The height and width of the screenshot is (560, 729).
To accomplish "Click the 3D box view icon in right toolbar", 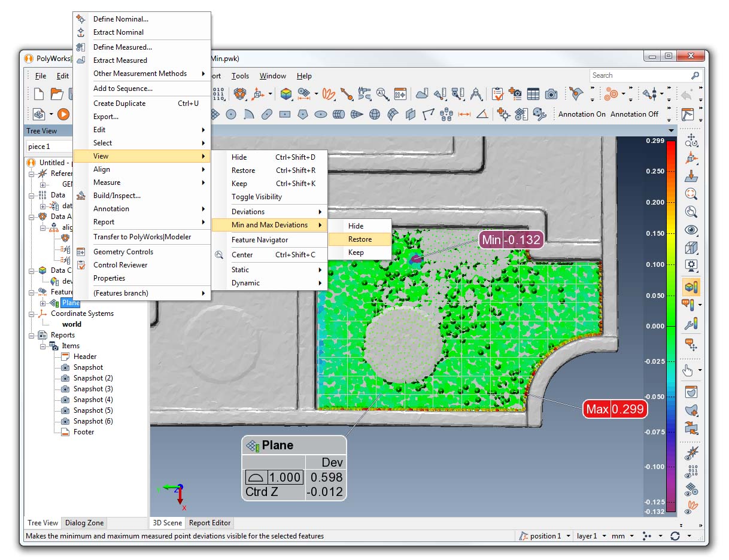I will pos(691,247).
